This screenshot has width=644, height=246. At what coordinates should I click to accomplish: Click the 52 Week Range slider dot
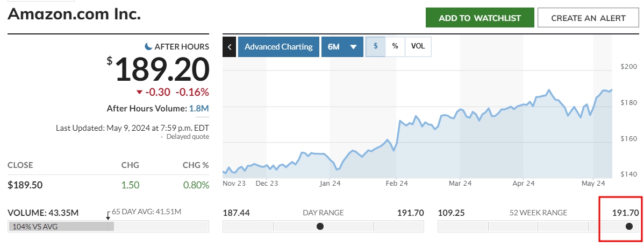click(x=629, y=227)
